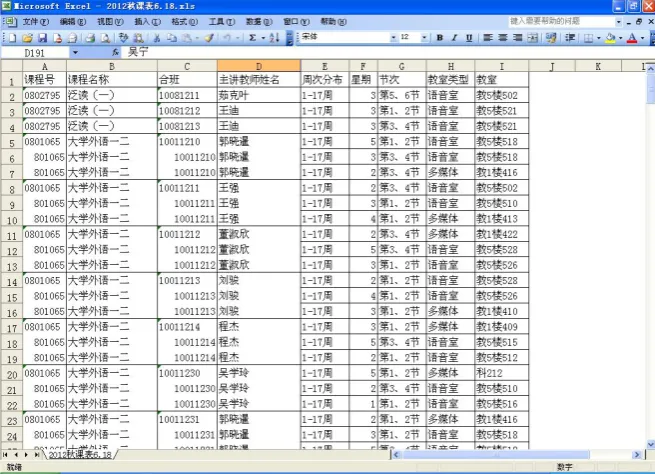
Task: Insert AutoSum with the Sigma icon
Action: (252, 38)
